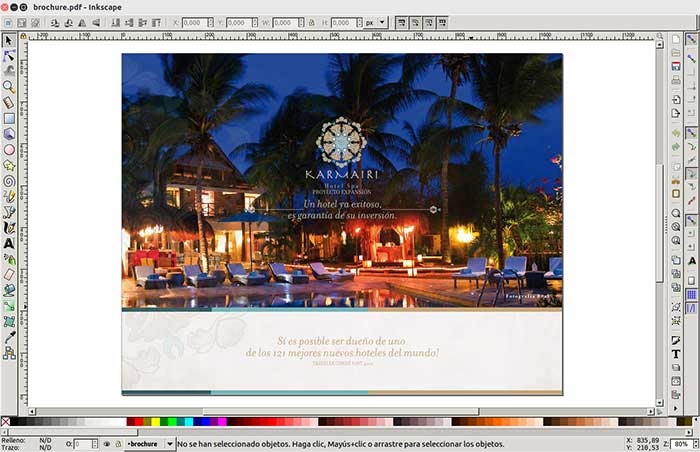Click the Save document icon

[x=676, y=67]
